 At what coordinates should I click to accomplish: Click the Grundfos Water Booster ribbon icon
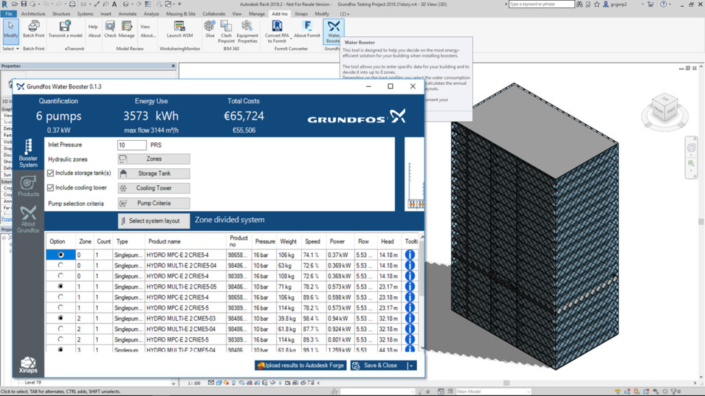click(334, 31)
